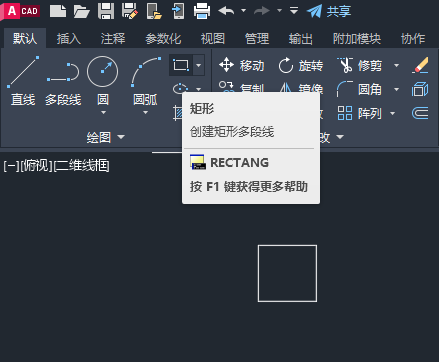Open the rectangle tool dropdown arrow
The width and height of the screenshot is (439, 362).
click(199, 65)
